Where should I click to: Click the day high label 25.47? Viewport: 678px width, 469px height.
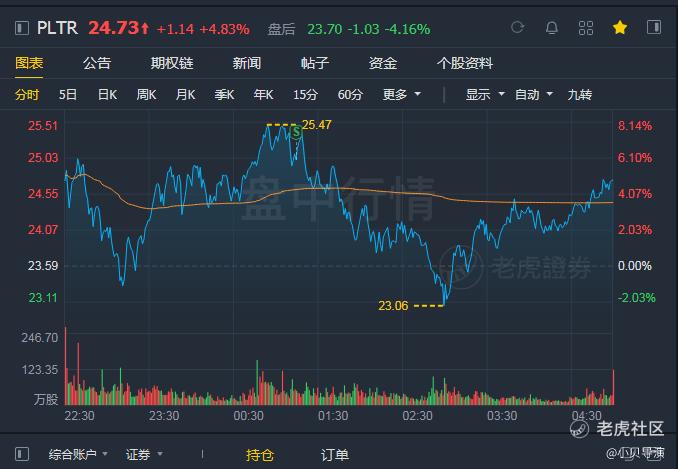317,124
